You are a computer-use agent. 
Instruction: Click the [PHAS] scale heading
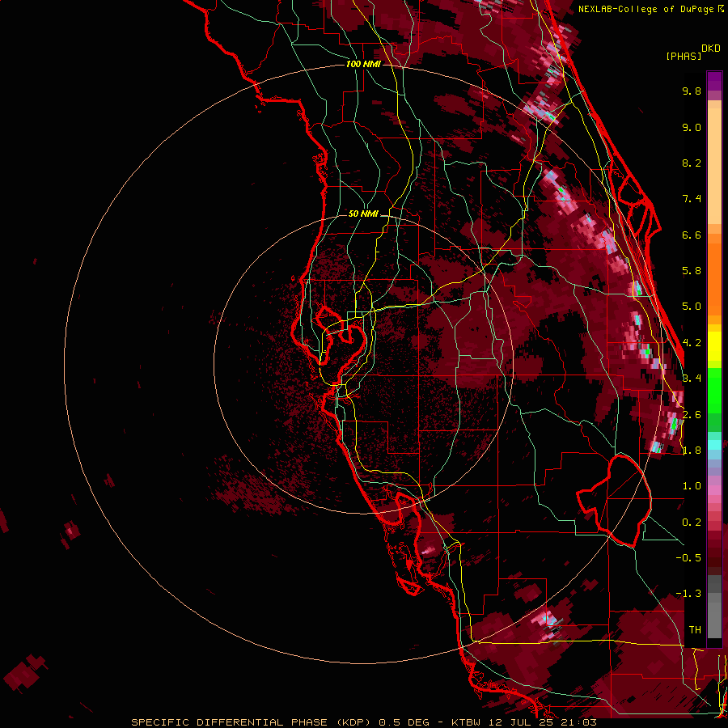click(x=684, y=57)
